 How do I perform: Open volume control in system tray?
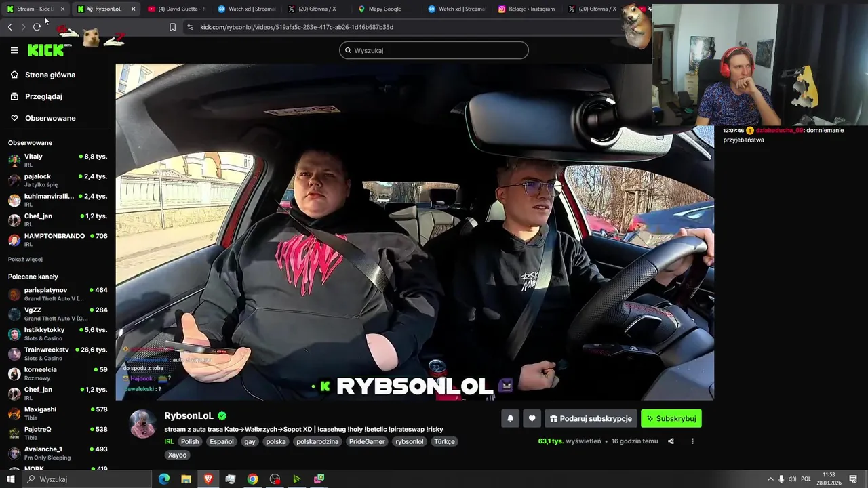click(x=792, y=479)
